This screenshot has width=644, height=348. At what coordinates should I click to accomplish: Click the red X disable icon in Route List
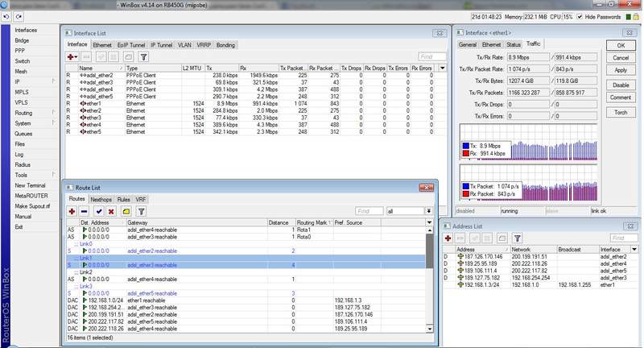112,210
